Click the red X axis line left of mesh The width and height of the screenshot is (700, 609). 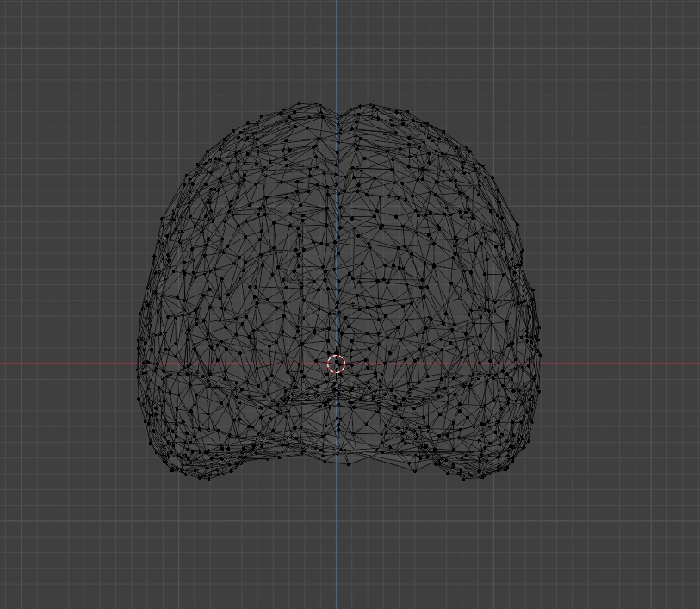(69, 364)
